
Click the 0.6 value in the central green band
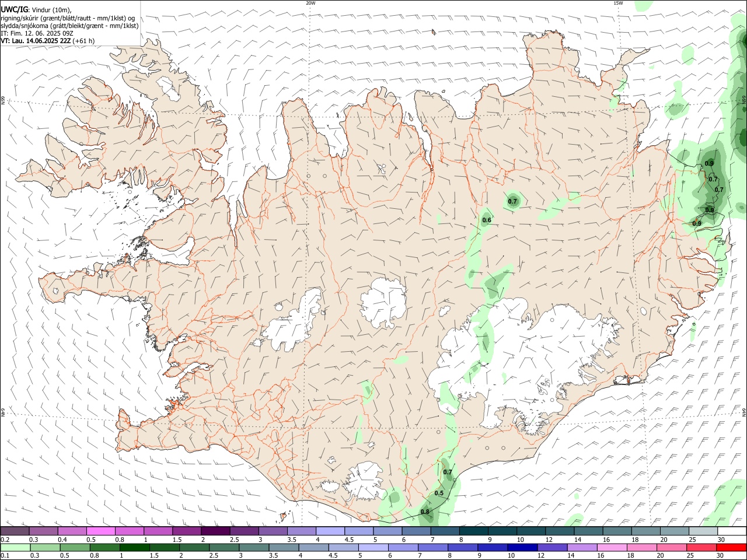[487, 220]
